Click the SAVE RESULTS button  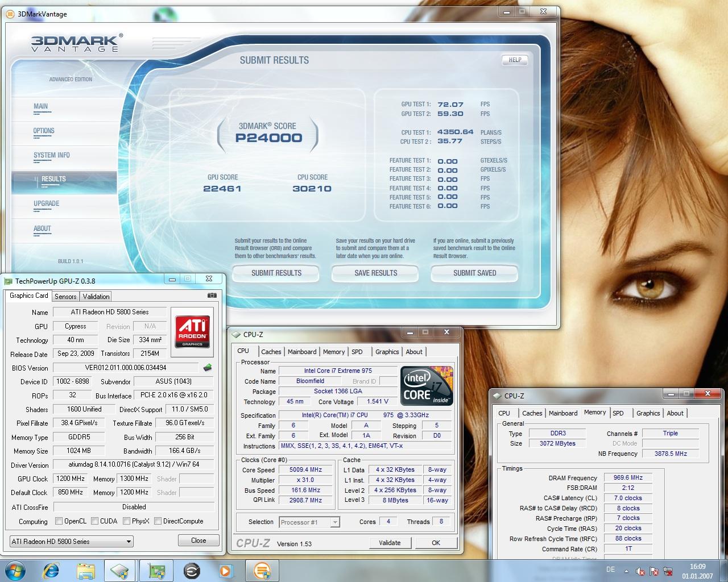click(x=376, y=273)
